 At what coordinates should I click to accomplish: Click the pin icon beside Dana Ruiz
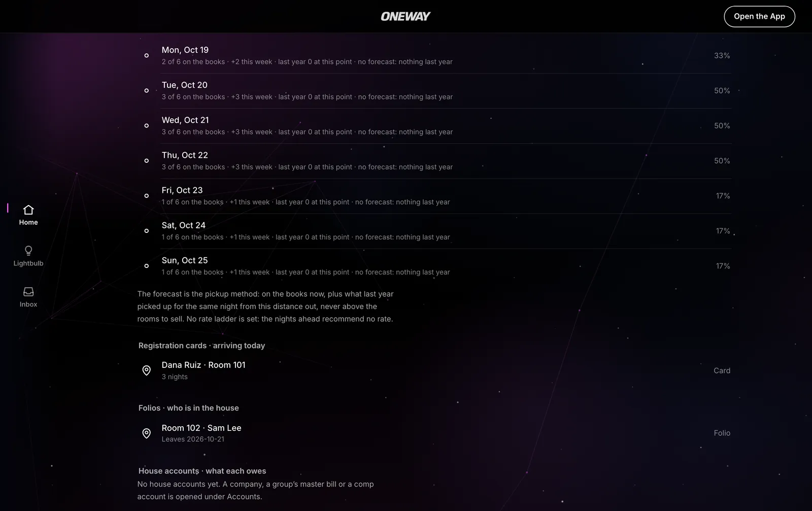click(146, 370)
